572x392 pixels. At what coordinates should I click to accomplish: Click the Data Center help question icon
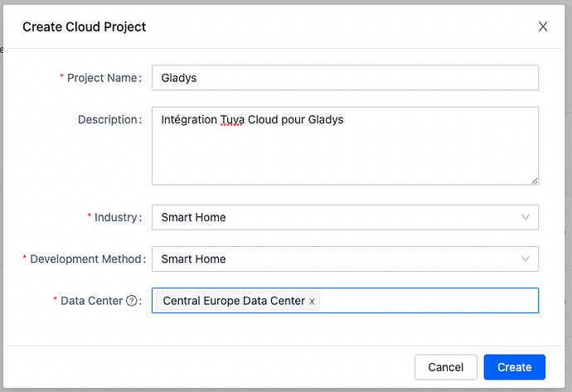pos(131,301)
